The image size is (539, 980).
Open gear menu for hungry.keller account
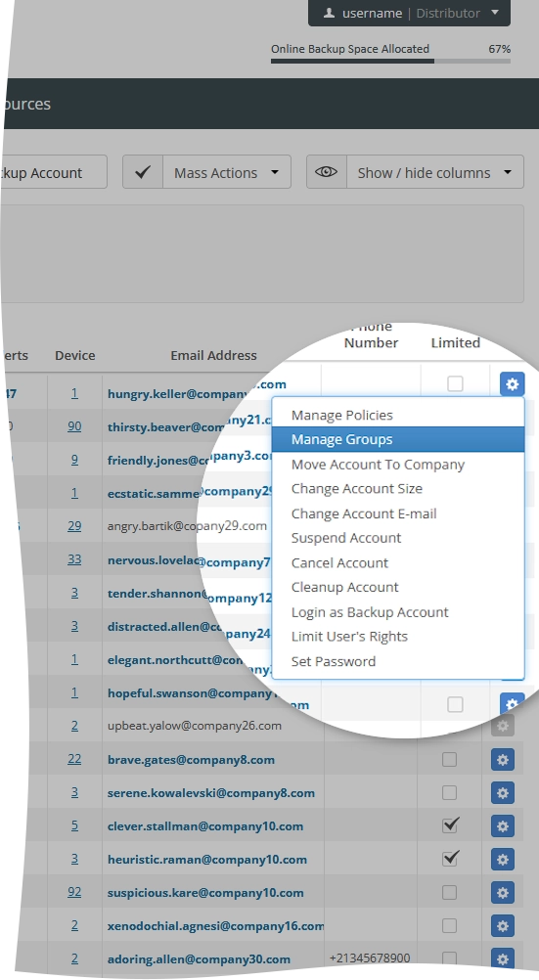(x=512, y=383)
